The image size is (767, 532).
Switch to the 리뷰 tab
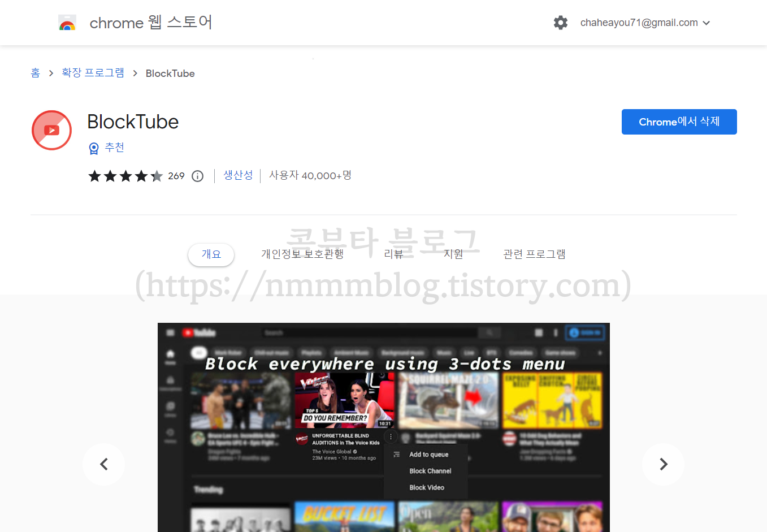coord(393,254)
